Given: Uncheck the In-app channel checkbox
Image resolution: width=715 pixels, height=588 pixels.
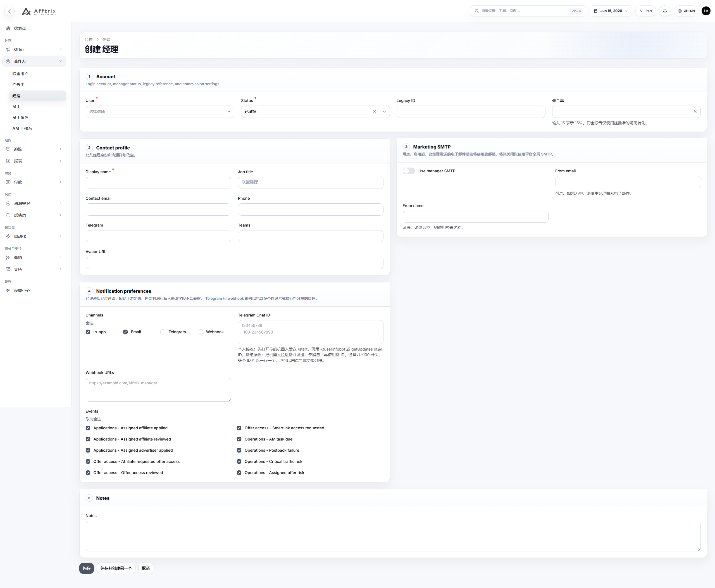Looking at the screenshot, I should click(88, 332).
